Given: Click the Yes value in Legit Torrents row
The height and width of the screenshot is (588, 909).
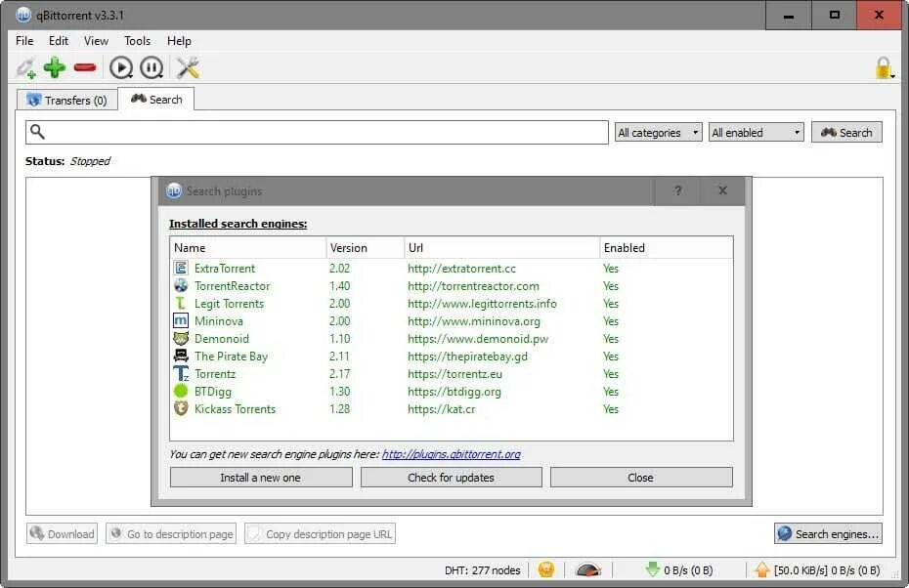Looking at the screenshot, I should [x=611, y=304].
